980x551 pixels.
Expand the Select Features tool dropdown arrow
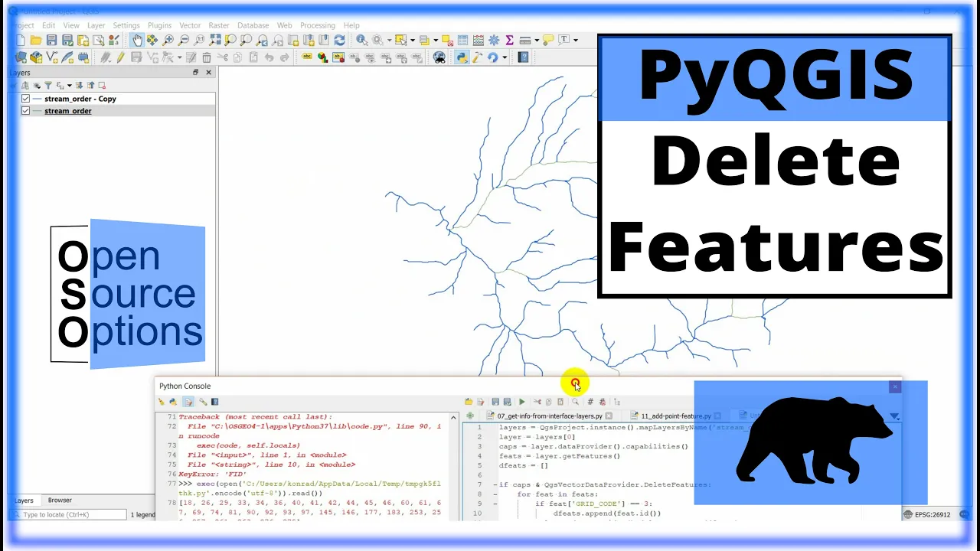[x=413, y=40]
